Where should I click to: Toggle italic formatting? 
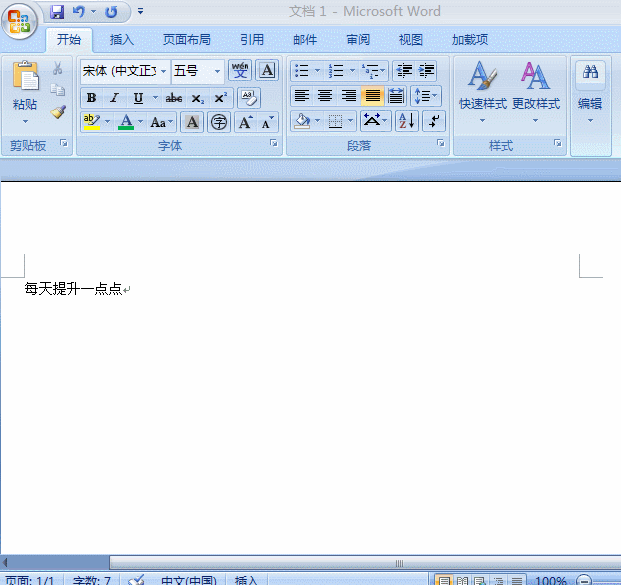point(114,98)
